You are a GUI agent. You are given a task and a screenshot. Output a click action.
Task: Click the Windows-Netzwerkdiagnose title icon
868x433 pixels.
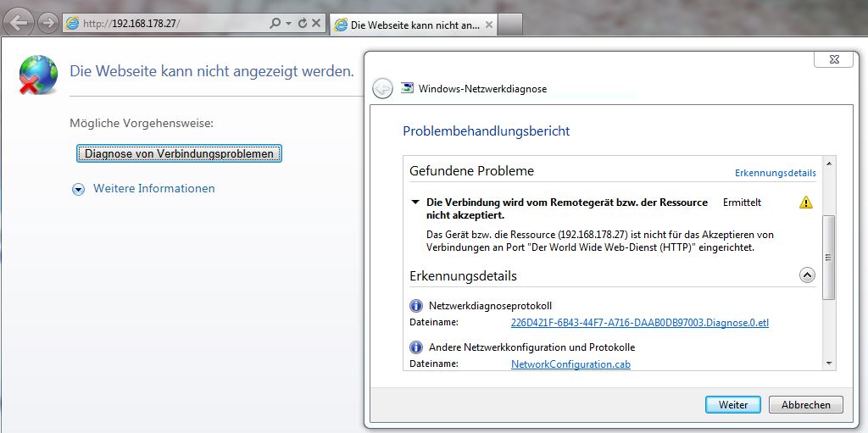[407, 88]
